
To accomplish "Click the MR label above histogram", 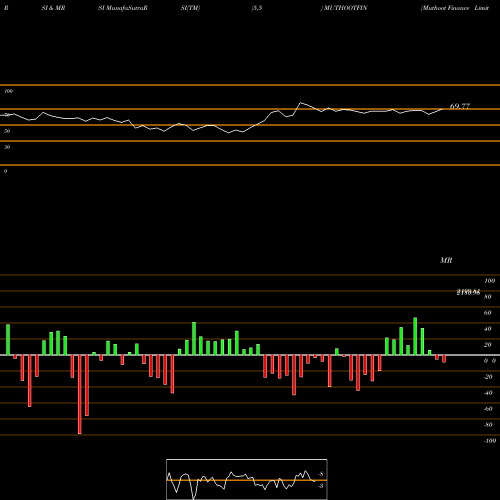I will pos(446,260).
